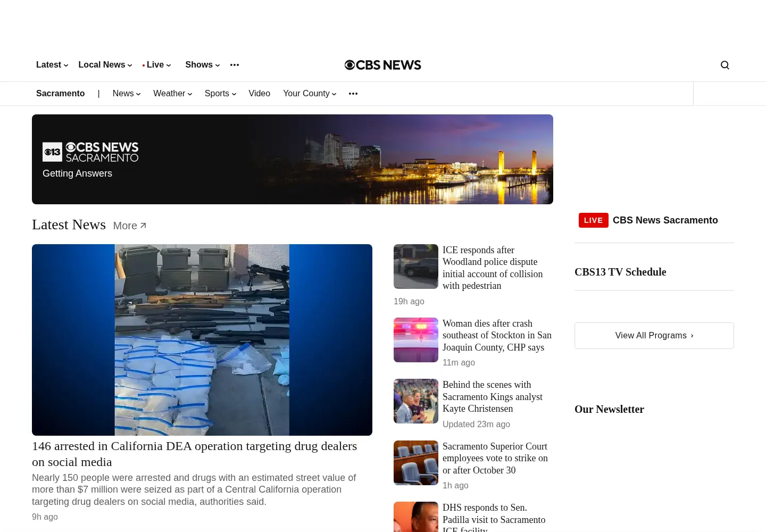Screen dimensions: 766x532
Task: Click the Our Newsletter heading
Action: (x=609, y=409)
